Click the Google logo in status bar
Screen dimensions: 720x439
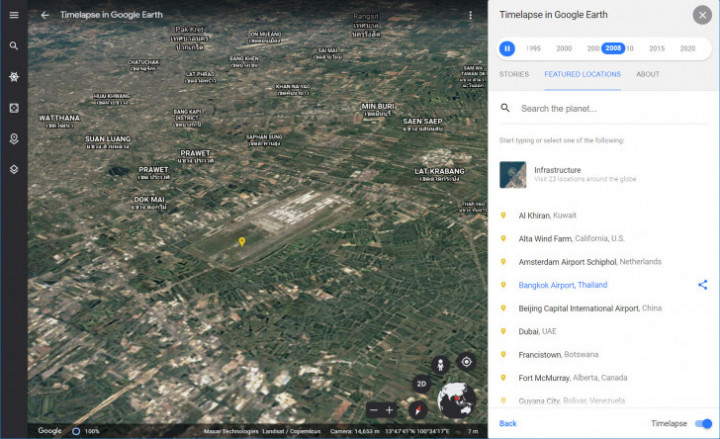pos(50,430)
